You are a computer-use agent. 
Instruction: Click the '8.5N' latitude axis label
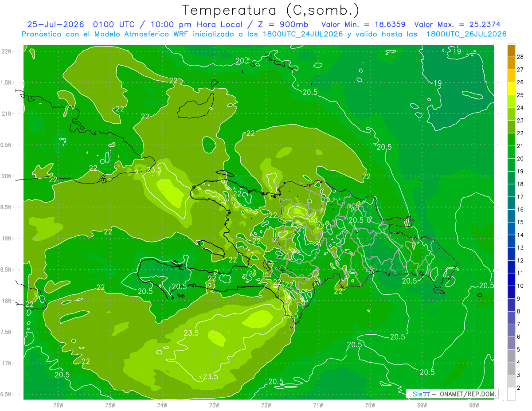(x=7, y=270)
